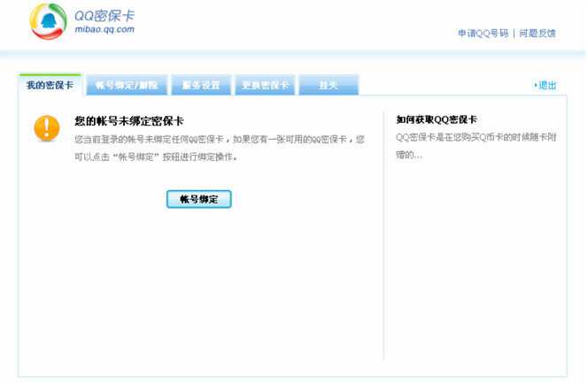Go to the 更换密保卡 tab
The height and width of the screenshot is (383, 588).
tap(265, 85)
